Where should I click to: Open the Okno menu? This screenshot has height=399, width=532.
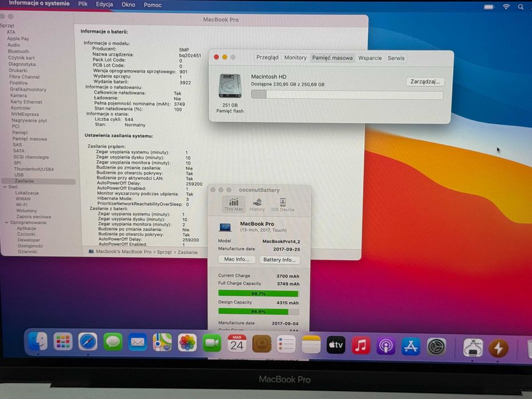pyautogui.click(x=128, y=5)
